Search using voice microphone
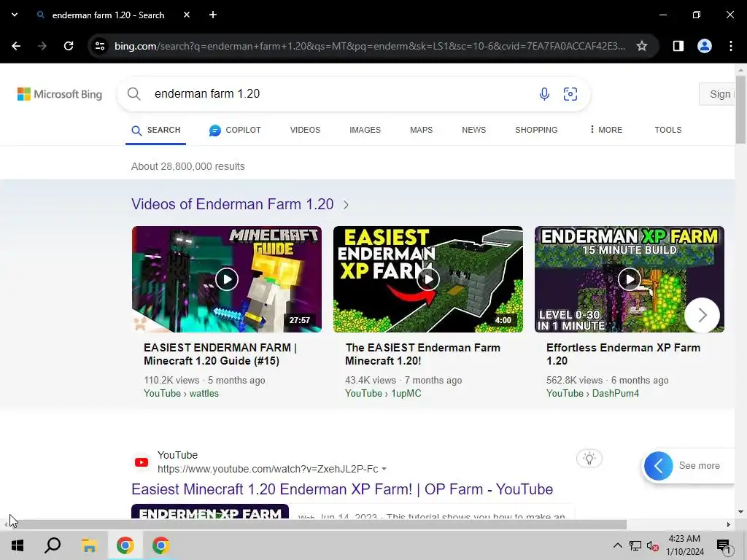This screenshot has height=560, width=747. click(544, 94)
